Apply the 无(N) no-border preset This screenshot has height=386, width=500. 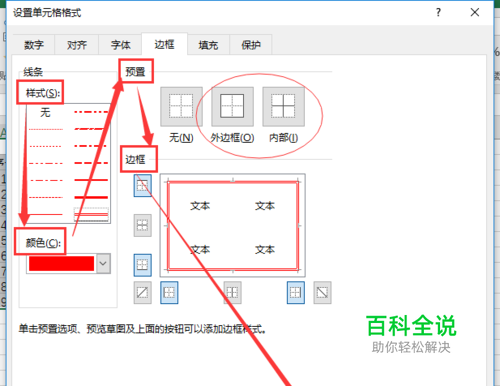[181, 107]
